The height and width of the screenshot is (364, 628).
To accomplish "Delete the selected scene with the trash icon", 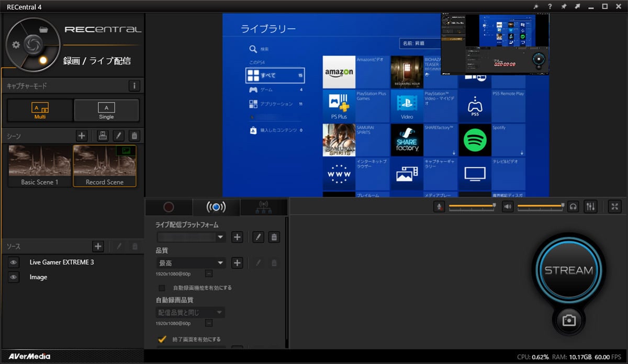I will point(134,136).
